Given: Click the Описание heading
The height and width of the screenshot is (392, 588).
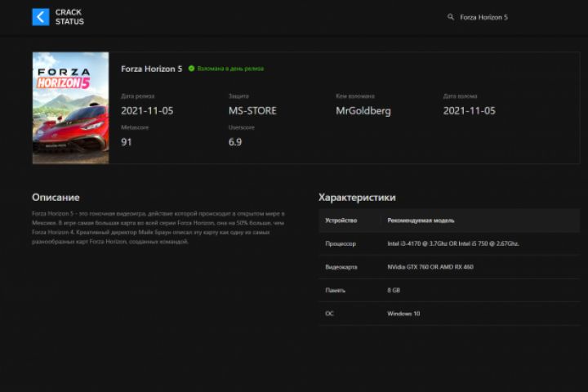Looking at the screenshot, I should (x=56, y=198).
